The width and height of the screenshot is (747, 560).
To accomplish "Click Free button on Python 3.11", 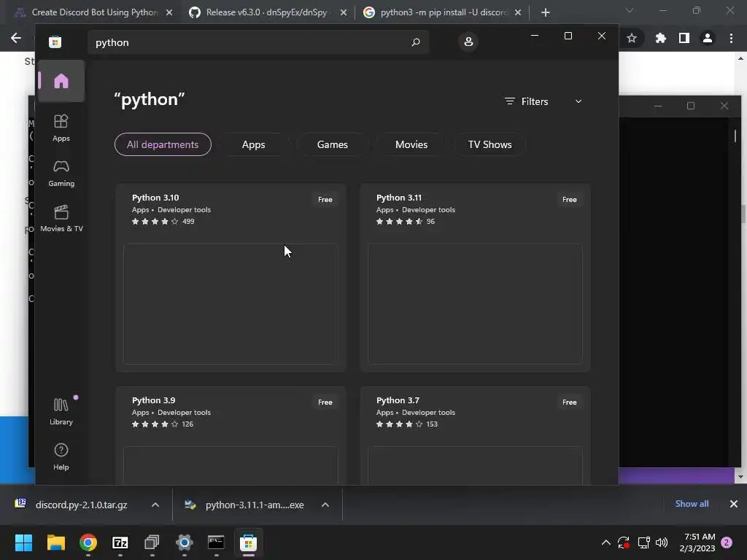I will (x=569, y=200).
